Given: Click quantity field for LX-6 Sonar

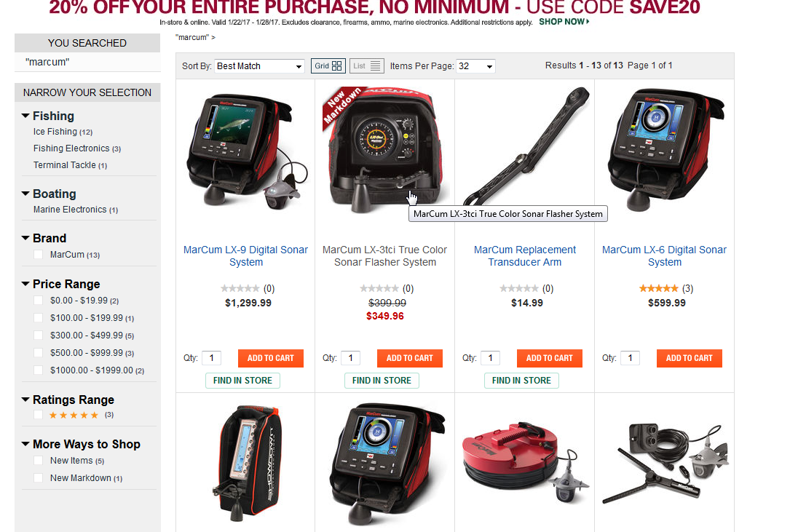Looking at the screenshot, I should click(631, 358).
